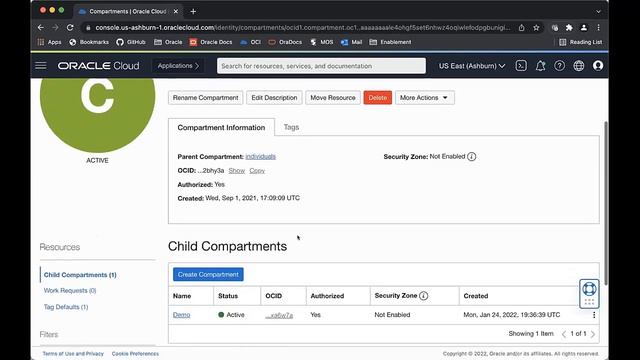640x360 pixels.
Task: Click the Demo row OCID link
Action: coord(279,315)
